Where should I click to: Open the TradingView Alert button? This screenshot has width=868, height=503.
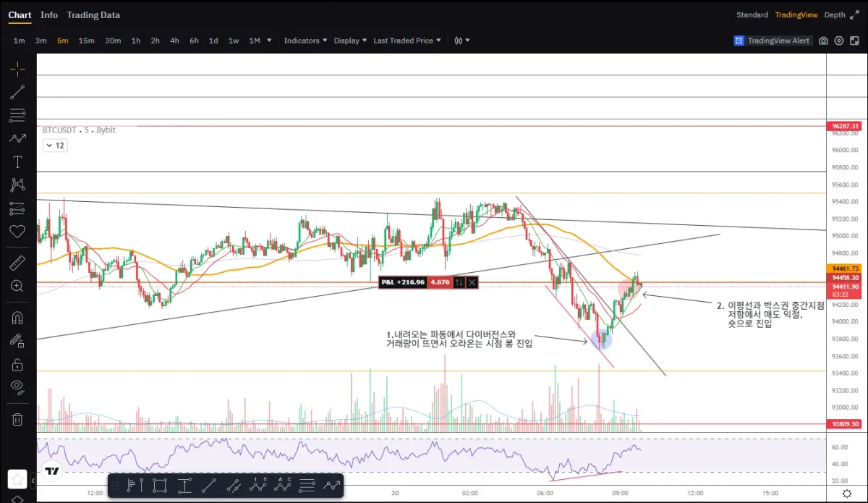(x=773, y=41)
